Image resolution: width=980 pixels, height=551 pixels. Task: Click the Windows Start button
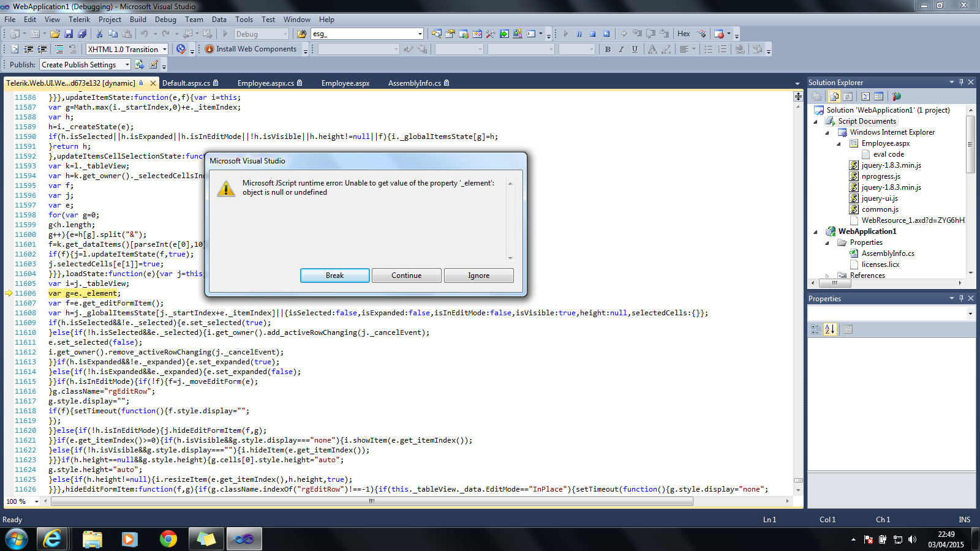pyautogui.click(x=17, y=539)
